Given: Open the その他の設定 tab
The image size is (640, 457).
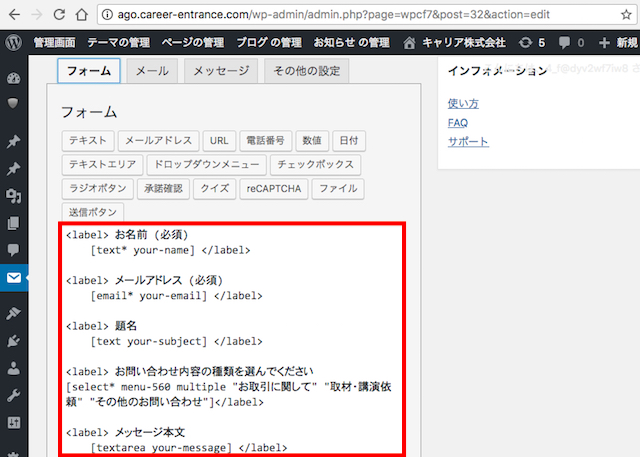Looking at the screenshot, I should click(306, 72).
